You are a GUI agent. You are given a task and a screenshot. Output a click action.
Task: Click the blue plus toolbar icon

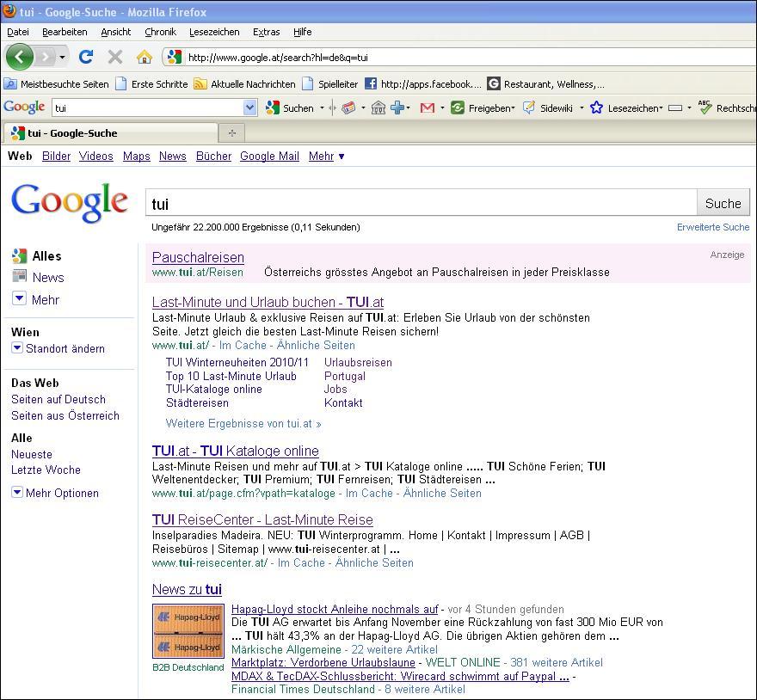point(397,108)
